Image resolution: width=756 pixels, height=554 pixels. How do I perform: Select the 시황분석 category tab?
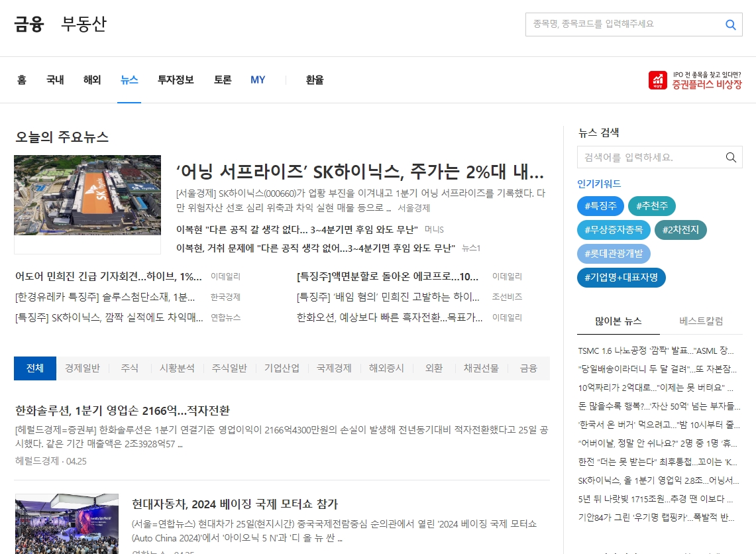177,368
